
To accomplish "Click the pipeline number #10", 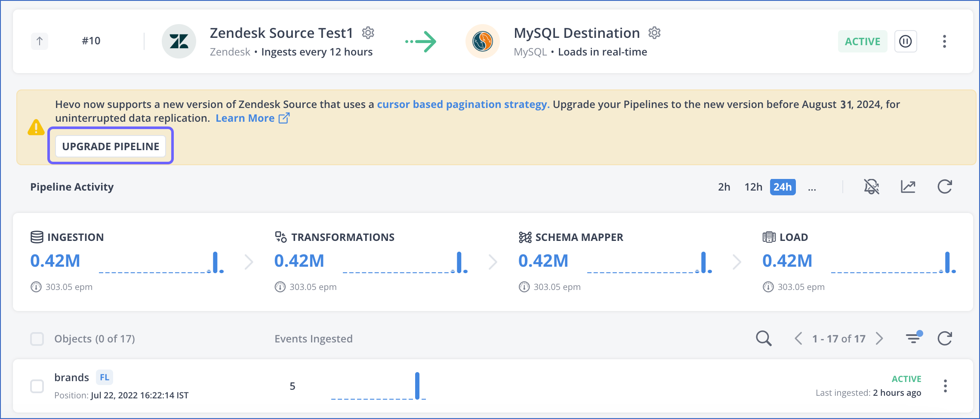I will [x=91, y=41].
